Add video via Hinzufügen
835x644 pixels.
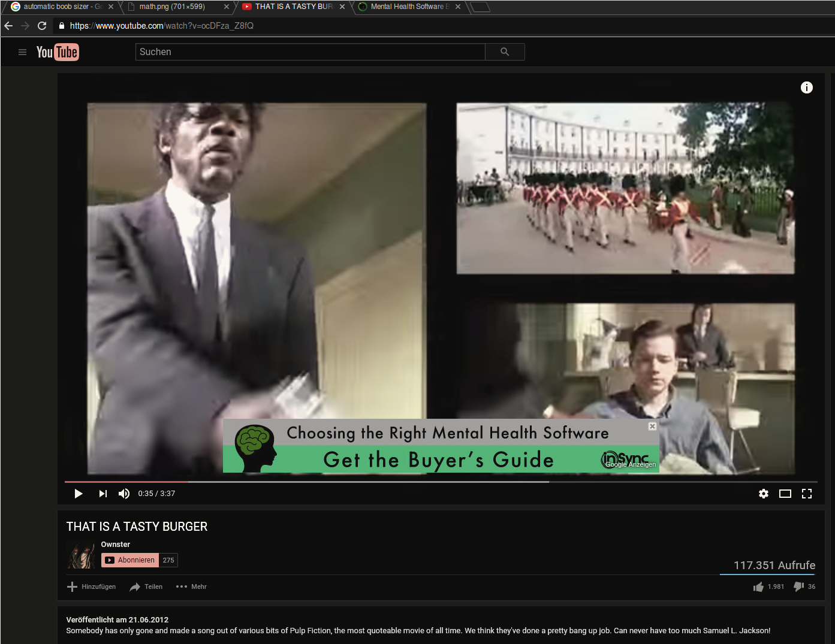[x=92, y=586]
